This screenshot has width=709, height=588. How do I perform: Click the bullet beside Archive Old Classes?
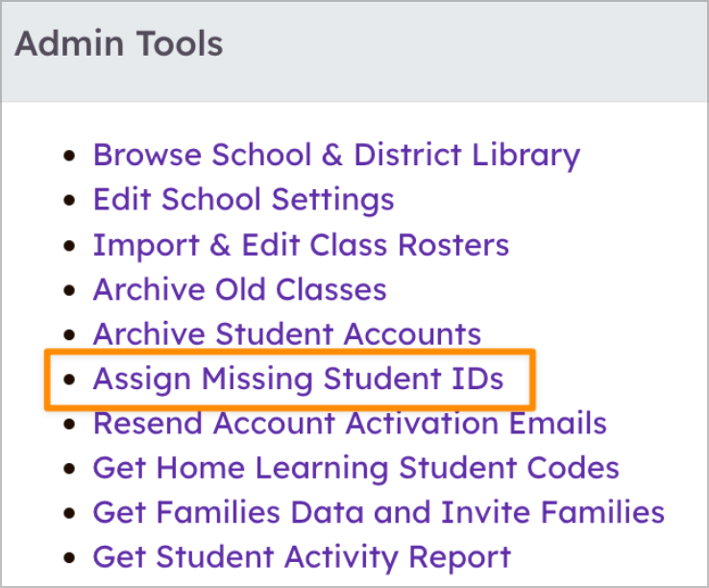[x=67, y=290]
